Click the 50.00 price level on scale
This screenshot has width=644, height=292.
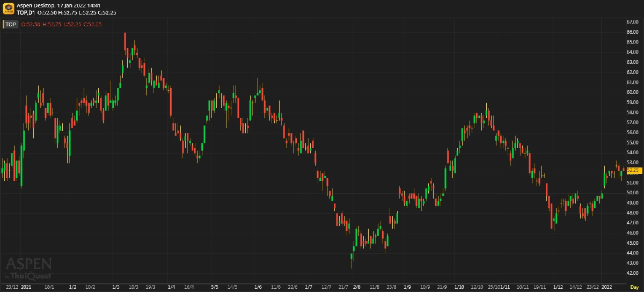632,192
